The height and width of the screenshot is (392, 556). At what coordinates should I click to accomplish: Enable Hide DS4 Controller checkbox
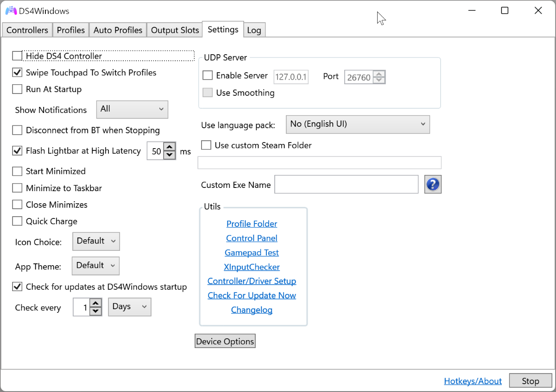pyautogui.click(x=17, y=56)
